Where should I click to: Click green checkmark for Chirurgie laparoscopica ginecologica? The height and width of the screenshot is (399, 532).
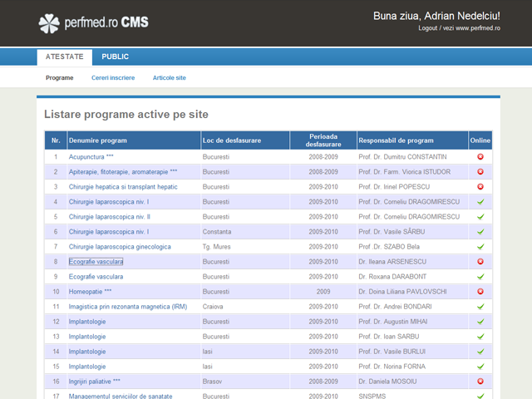click(x=480, y=247)
